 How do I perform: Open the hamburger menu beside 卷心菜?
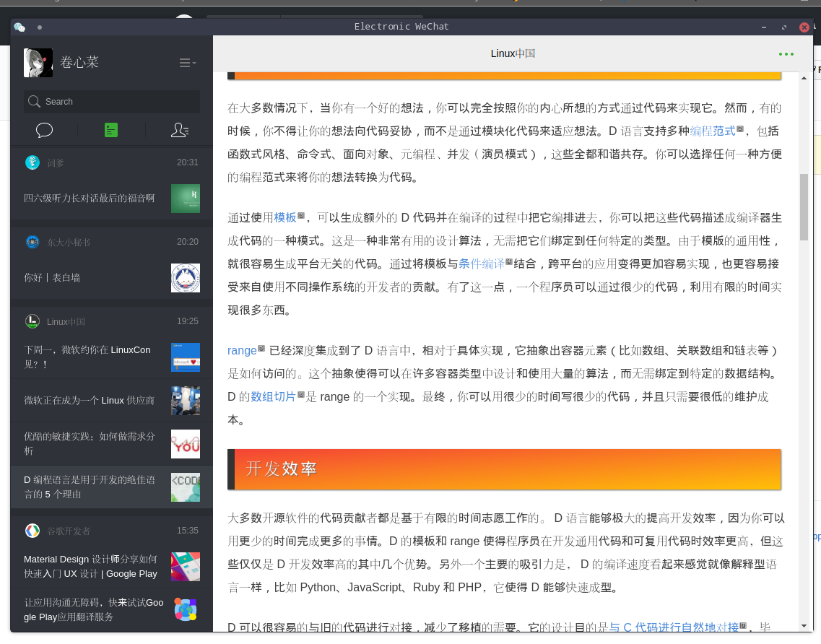click(x=186, y=63)
